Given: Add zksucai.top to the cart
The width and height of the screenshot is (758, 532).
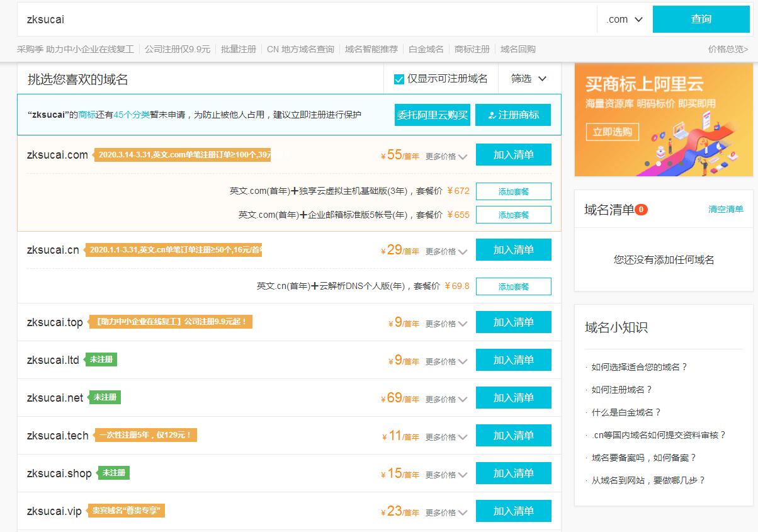Looking at the screenshot, I should coord(514,322).
